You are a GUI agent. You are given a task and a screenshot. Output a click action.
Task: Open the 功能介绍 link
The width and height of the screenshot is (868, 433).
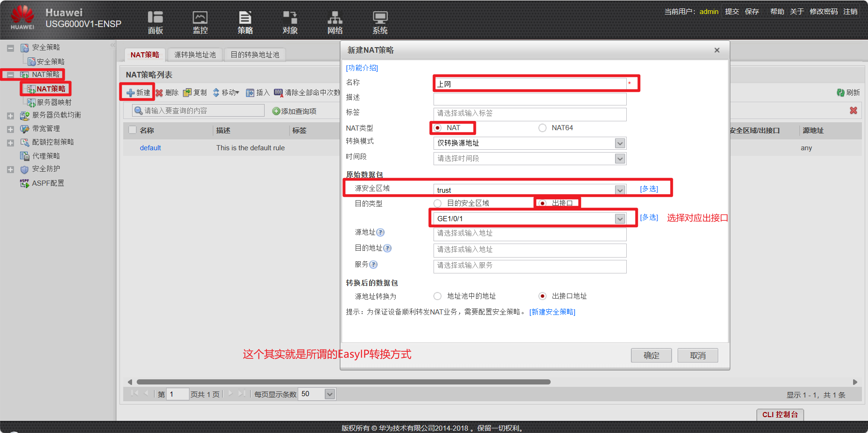(x=362, y=68)
